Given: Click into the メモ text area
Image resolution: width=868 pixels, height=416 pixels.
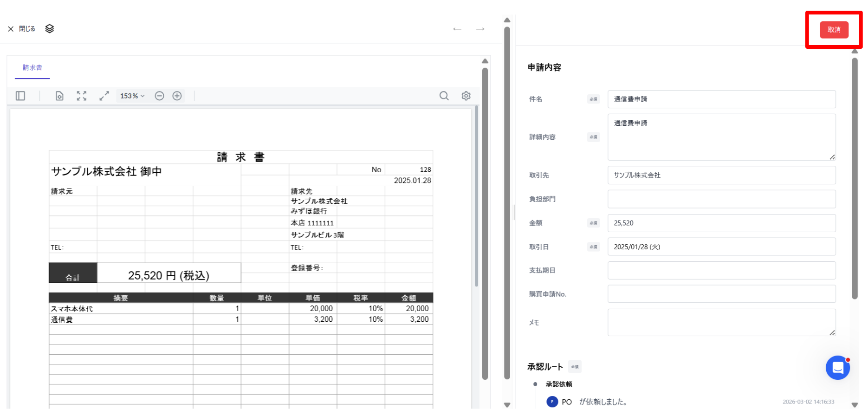Looking at the screenshot, I should [x=721, y=322].
